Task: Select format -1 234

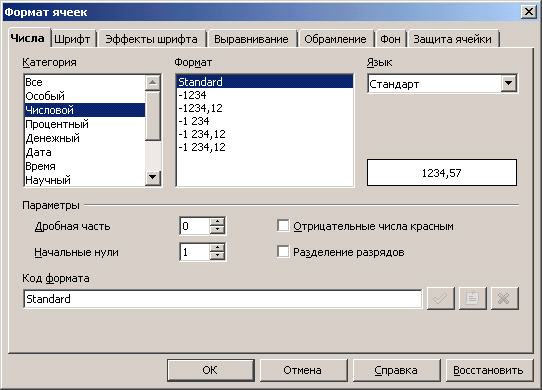Action: 265,121
